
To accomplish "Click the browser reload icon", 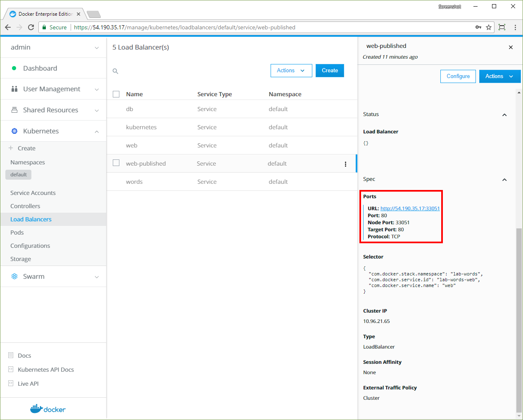I will click(x=31, y=27).
